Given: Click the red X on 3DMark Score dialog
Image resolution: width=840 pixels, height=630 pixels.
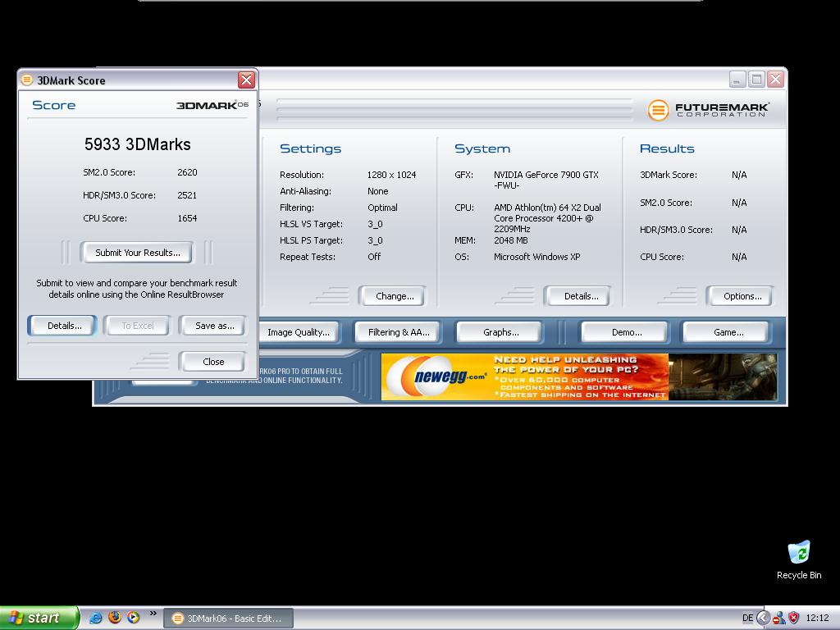Looking at the screenshot, I should (x=246, y=80).
